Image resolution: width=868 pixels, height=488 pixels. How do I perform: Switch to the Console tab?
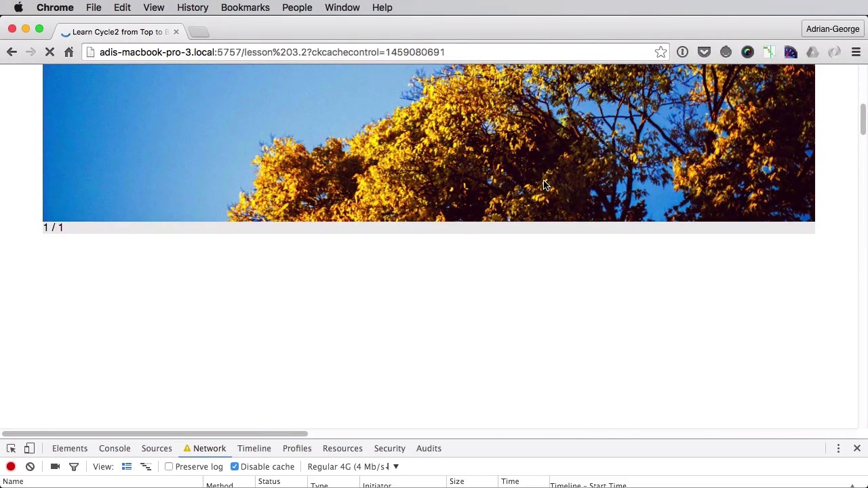[x=115, y=448]
